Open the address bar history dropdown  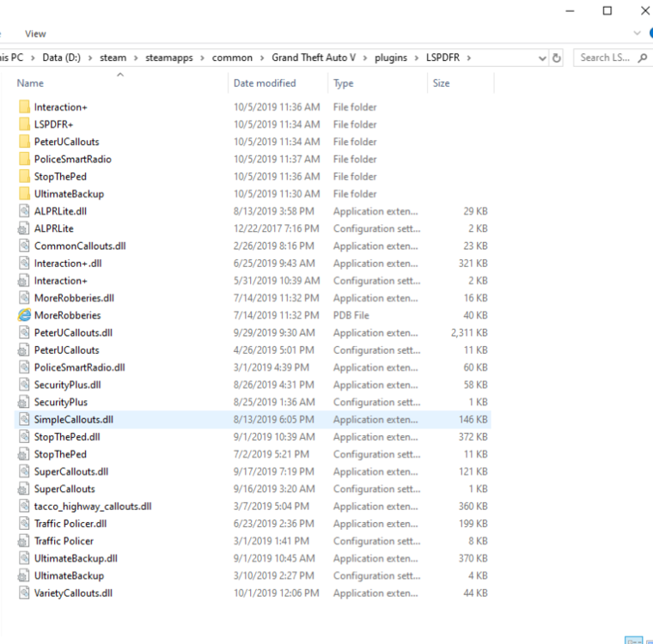pyautogui.click(x=542, y=58)
